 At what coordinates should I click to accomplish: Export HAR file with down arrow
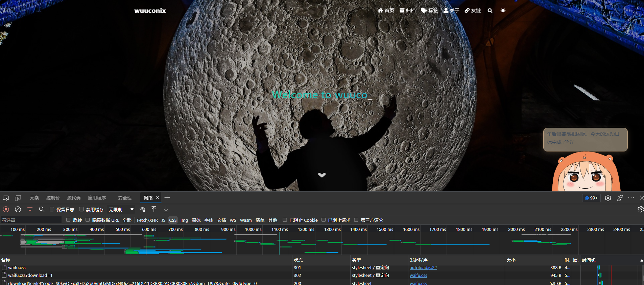[166, 210]
